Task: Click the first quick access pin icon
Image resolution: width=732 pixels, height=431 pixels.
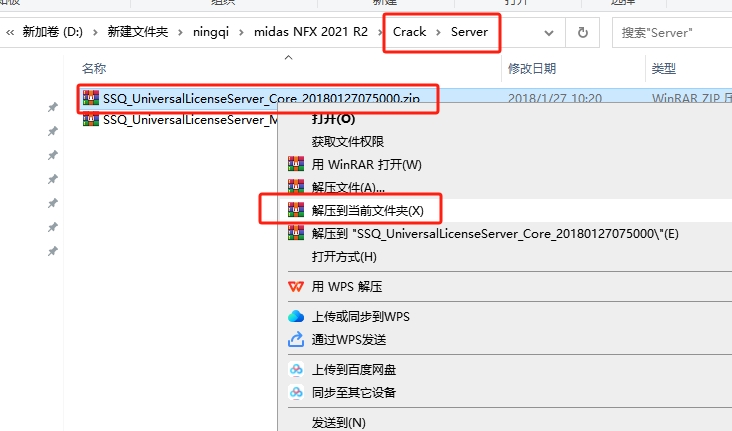Action: [x=53, y=107]
